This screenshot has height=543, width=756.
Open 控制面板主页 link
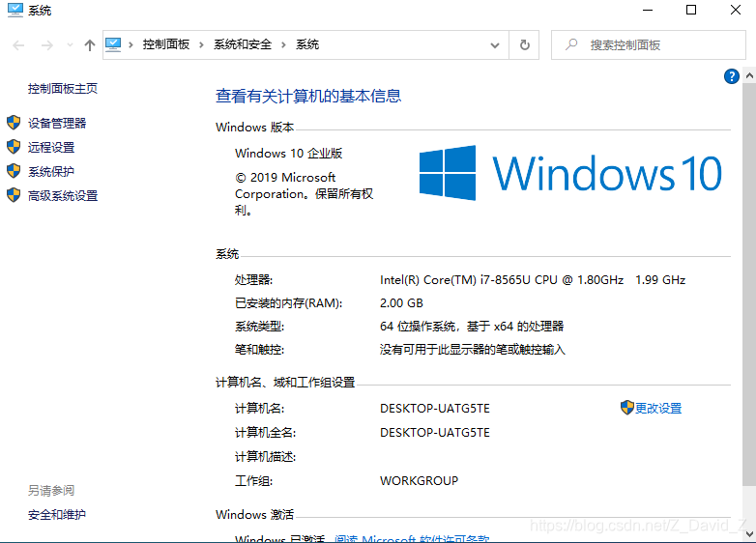coord(63,89)
